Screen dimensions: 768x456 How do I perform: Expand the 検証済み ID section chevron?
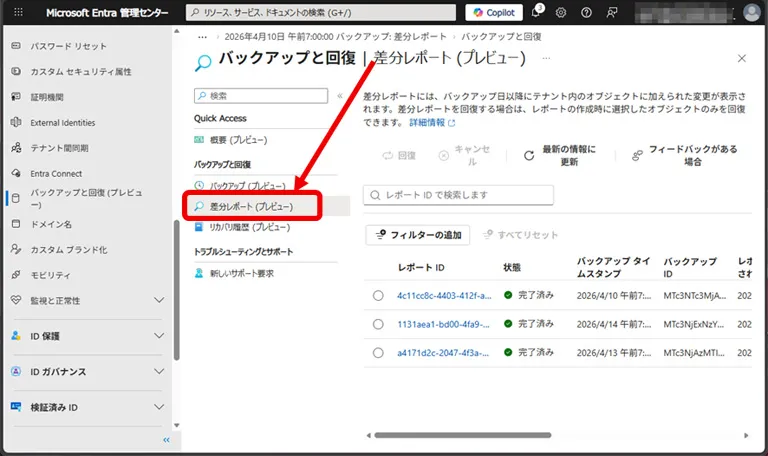pyautogui.click(x=159, y=407)
